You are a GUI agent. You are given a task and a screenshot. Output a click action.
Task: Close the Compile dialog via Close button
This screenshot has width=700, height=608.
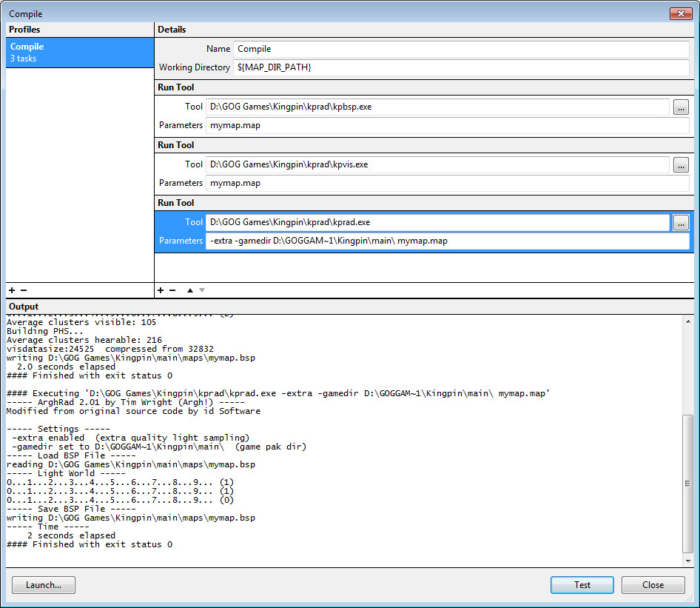click(x=653, y=585)
